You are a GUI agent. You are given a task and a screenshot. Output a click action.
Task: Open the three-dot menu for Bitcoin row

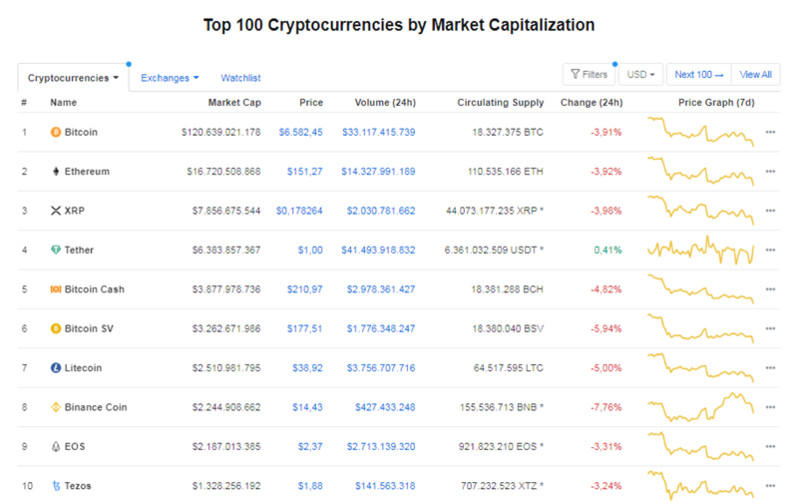[770, 132]
